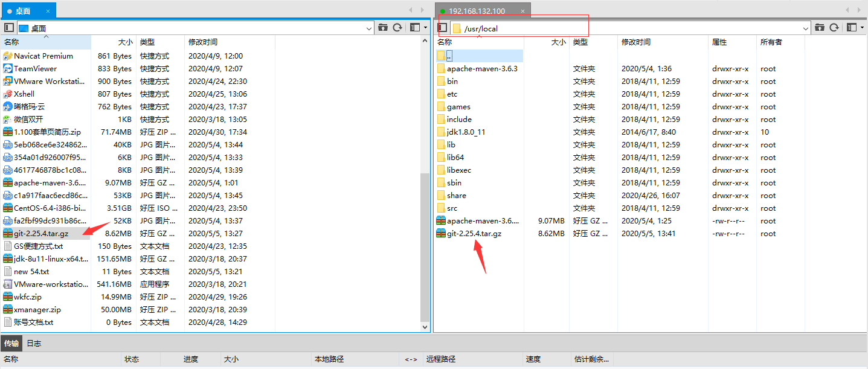Select Navicat Premium shortcut icon

pyautogui.click(x=8, y=56)
